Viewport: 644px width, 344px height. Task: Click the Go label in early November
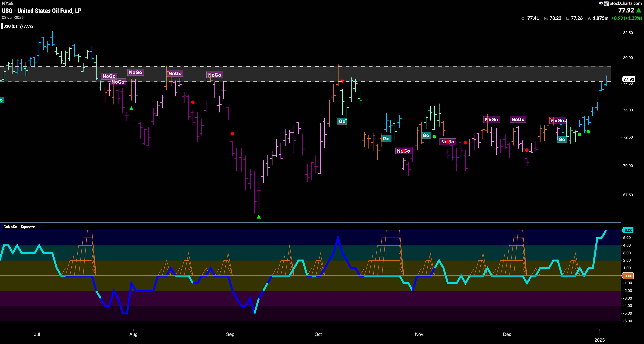426,135
